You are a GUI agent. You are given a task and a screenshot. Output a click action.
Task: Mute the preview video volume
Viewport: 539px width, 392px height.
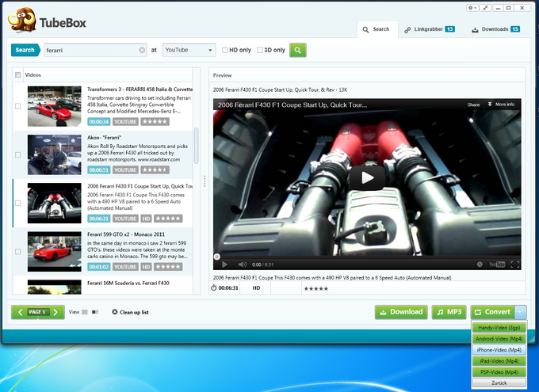click(242, 265)
